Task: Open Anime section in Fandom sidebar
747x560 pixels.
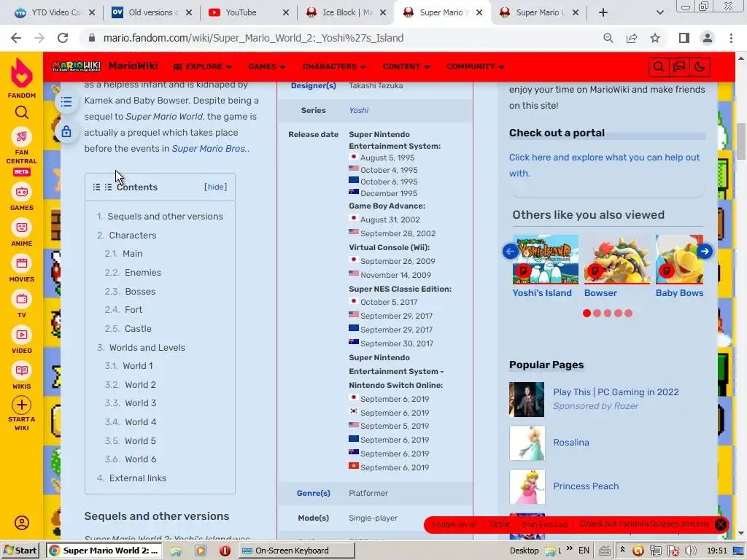Action: point(21,227)
